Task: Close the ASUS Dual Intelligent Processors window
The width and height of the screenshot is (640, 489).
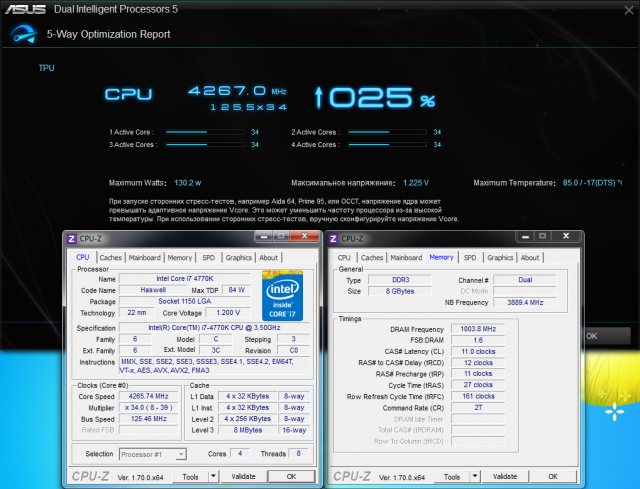Action: [x=629, y=10]
